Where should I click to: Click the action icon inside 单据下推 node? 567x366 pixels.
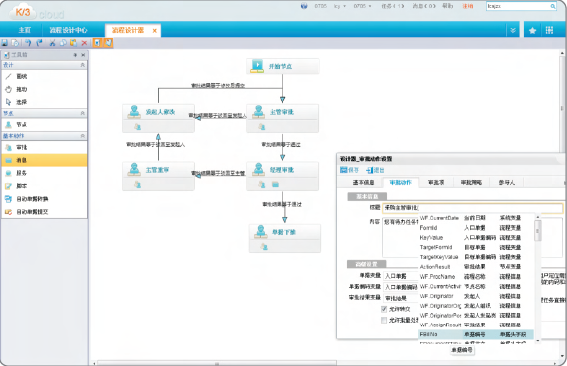point(264,247)
